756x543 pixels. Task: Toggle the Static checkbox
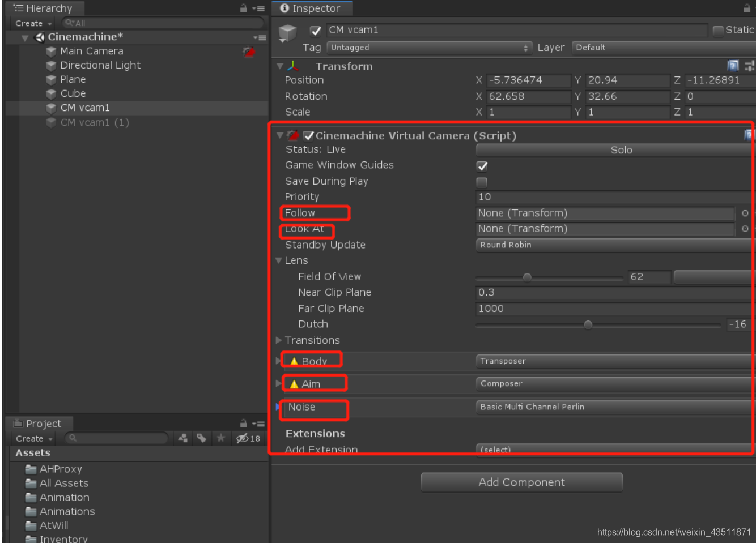tap(718, 31)
